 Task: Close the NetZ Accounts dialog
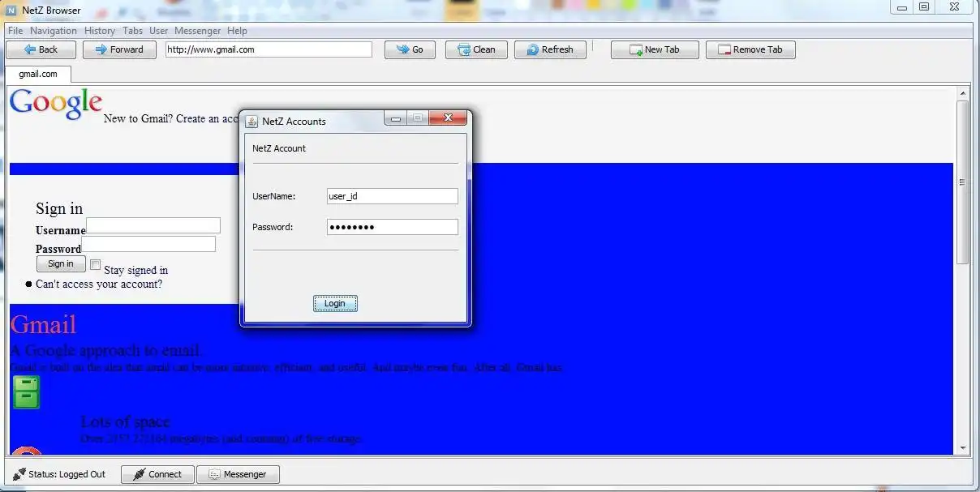pos(448,118)
